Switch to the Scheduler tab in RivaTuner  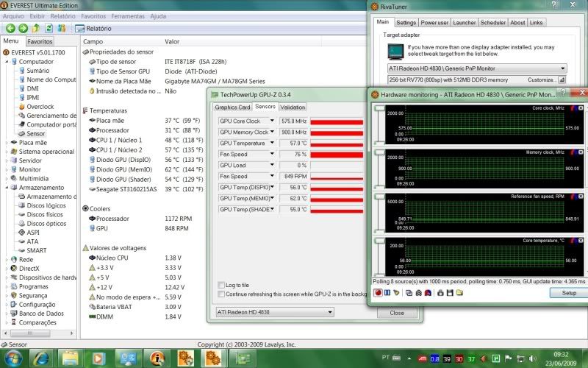click(x=492, y=23)
